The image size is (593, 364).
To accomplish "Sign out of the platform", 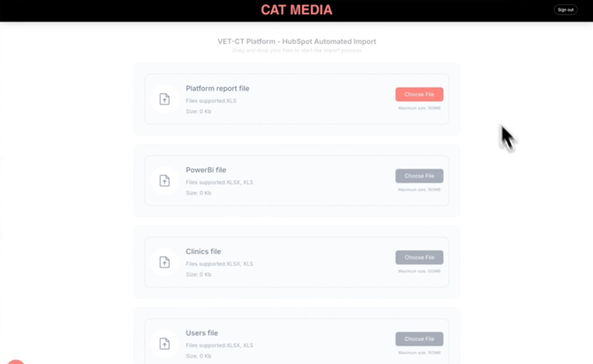I will 565,10.
